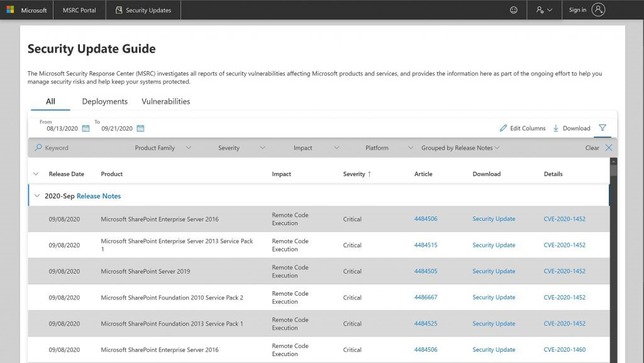Open the user settings dropdown
This screenshot has height=363, width=644.
(x=544, y=10)
